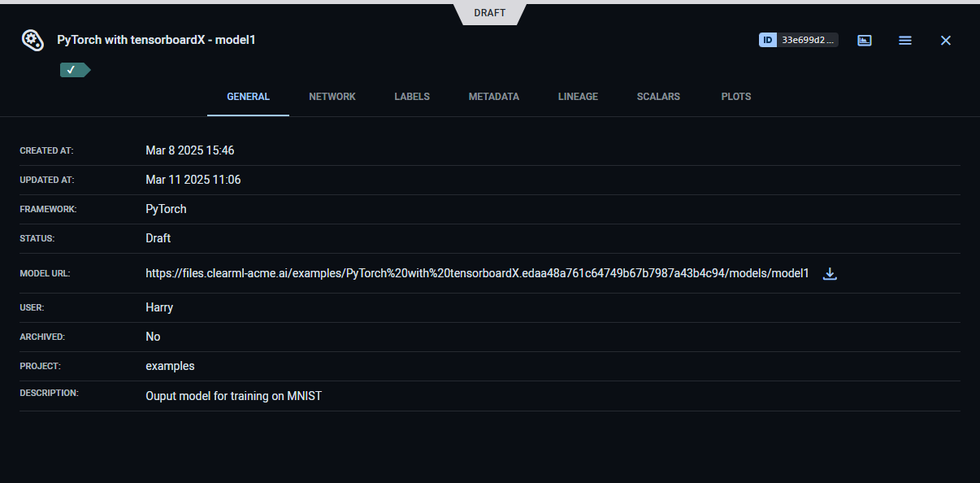Click the model title 'PyTorch with tensorboardX - model1'
This screenshot has width=980, height=483.
[x=156, y=40]
